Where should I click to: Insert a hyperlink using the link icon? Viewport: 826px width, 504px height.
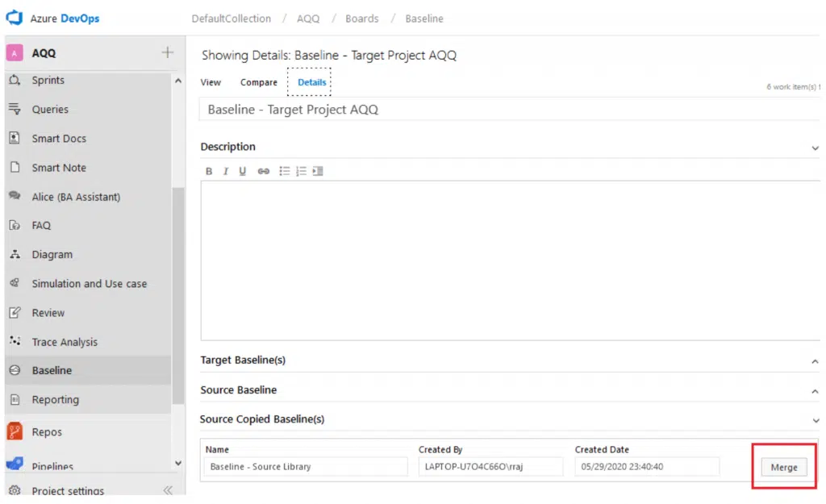[263, 171]
